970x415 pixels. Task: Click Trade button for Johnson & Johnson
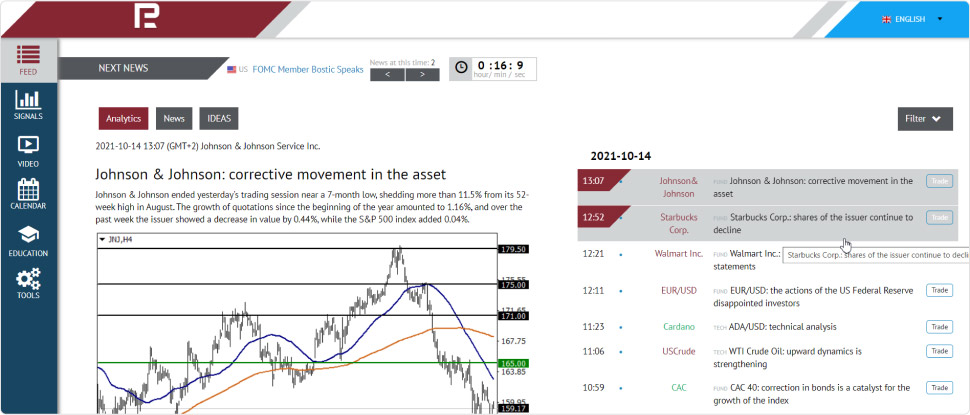939,181
